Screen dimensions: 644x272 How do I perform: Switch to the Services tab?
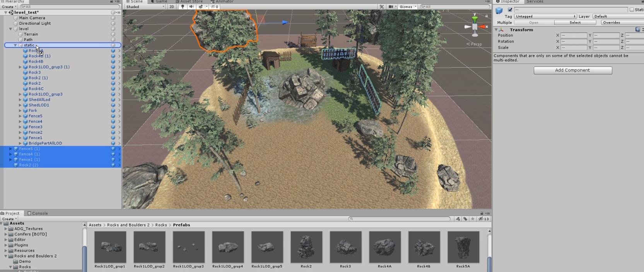click(535, 2)
